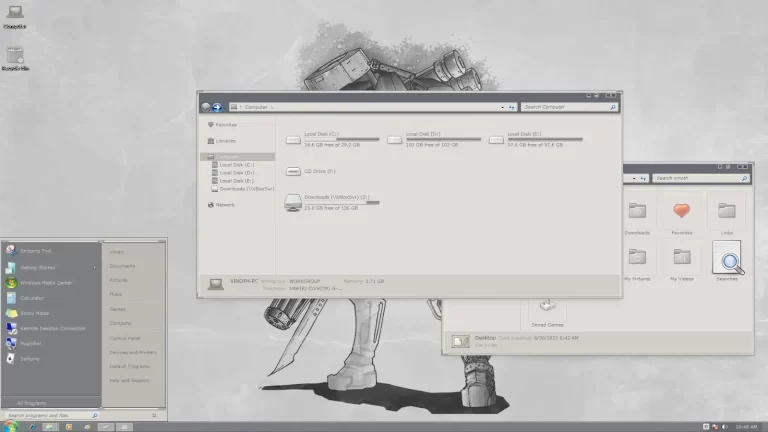Launch Remote Desktop Connection from Start menu
The image size is (768, 432).
(51, 328)
